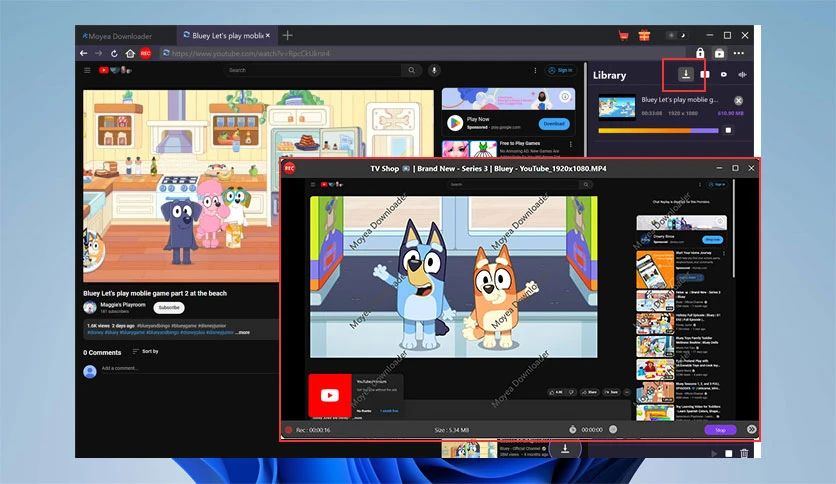Click the REC icon in player title bar
Image resolution: width=836 pixels, height=484 pixels.
[290, 168]
